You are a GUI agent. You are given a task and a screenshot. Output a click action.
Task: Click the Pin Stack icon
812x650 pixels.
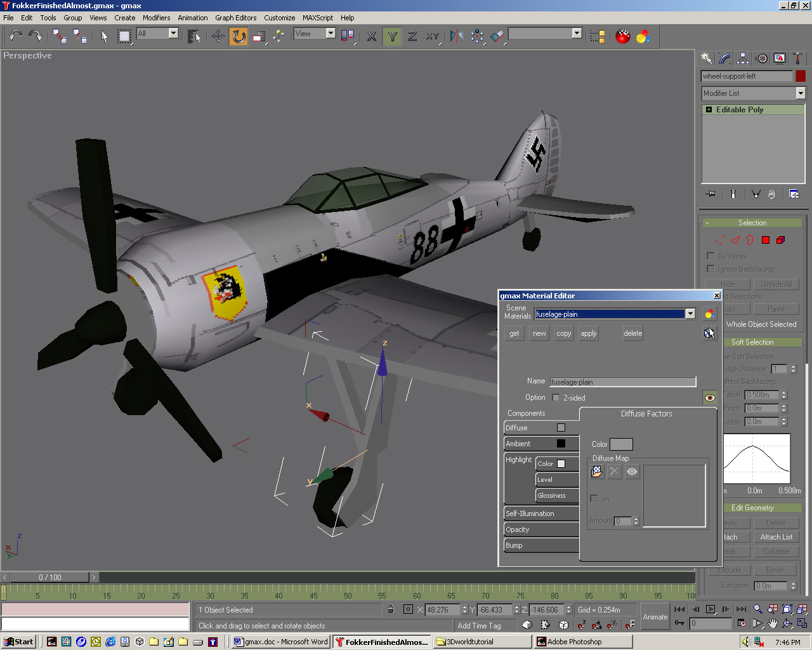(710, 194)
